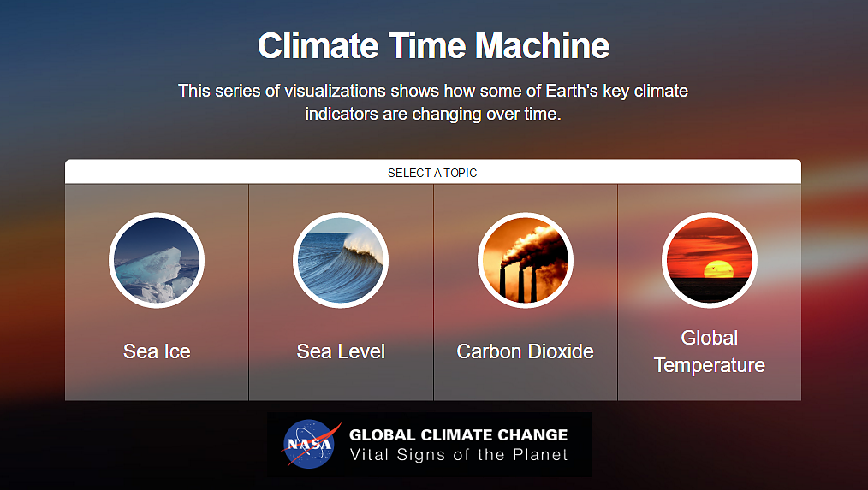Click the 'Sea Level' text label
This screenshot has width=868, height=490.
coord(341,351)
